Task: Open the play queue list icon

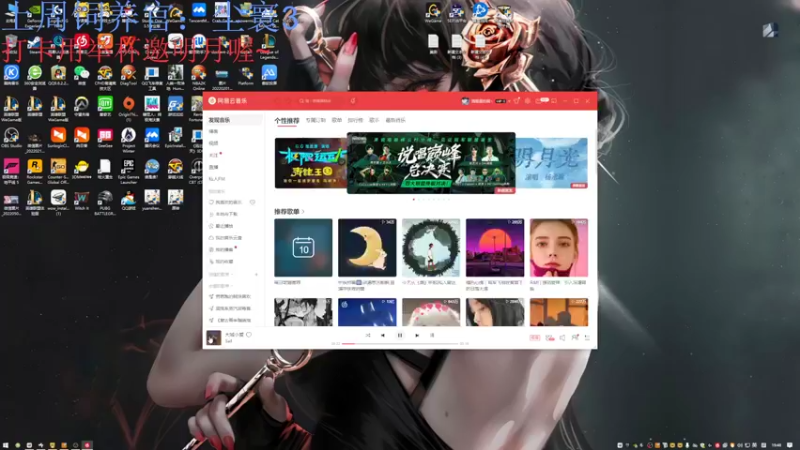Action: click(x=587, y=338)
